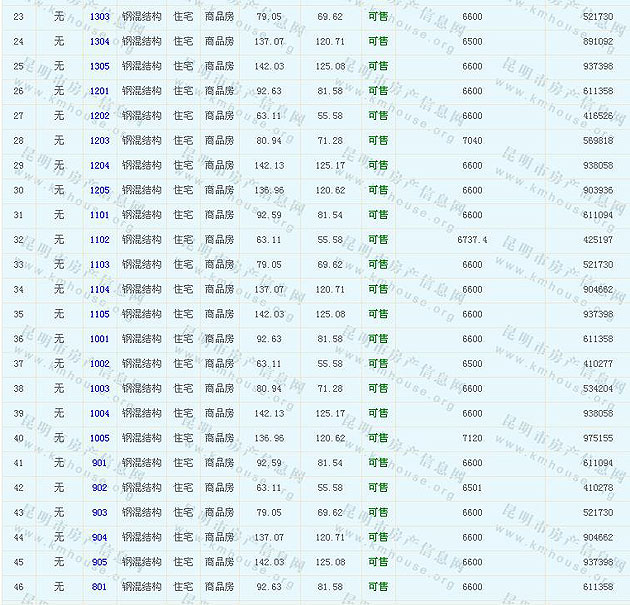Open room 1303 link
Viewport: 630px width, 605px height.
tap(99, 17)
